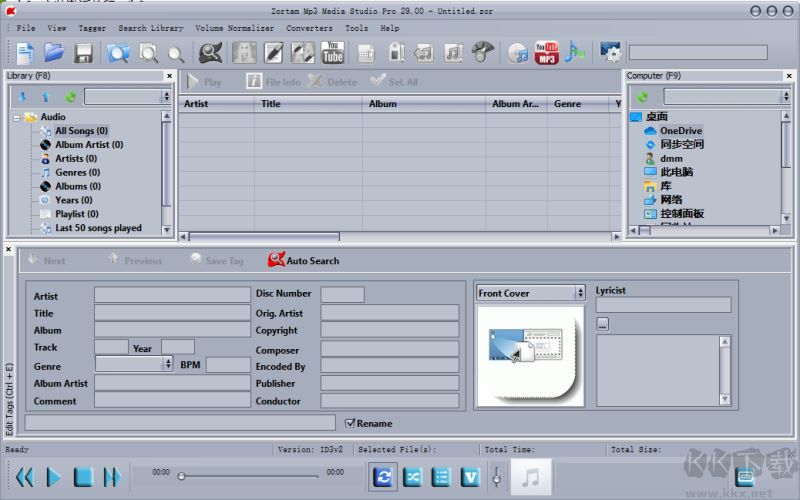
Task: Click the Save floppy disk icon
Action: tap(84, 53)
